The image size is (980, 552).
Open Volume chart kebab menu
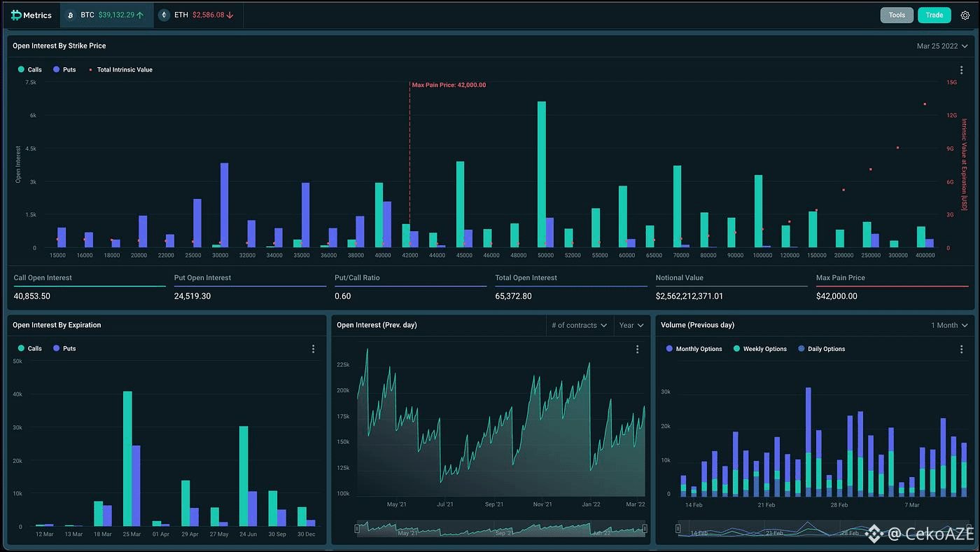coord(961,349)
